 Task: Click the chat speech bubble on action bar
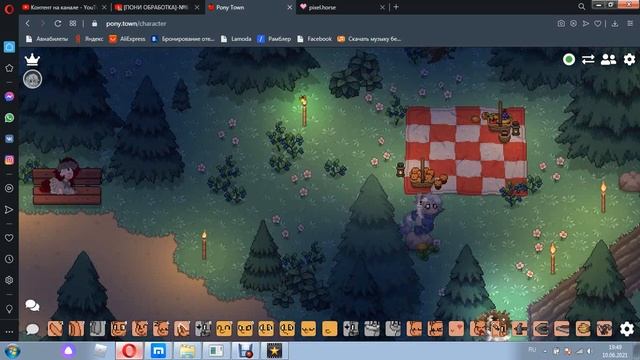[32, 329]
